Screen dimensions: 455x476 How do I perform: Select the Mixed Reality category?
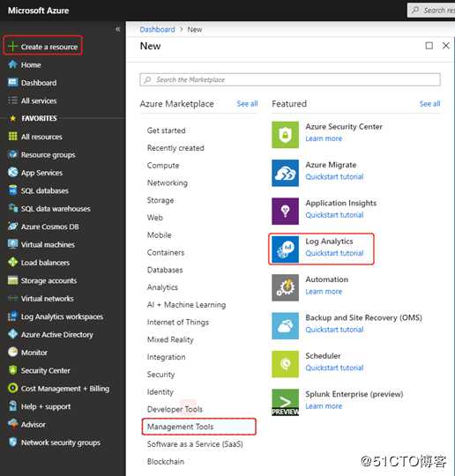pyautogui.click(x=170, y=339)
